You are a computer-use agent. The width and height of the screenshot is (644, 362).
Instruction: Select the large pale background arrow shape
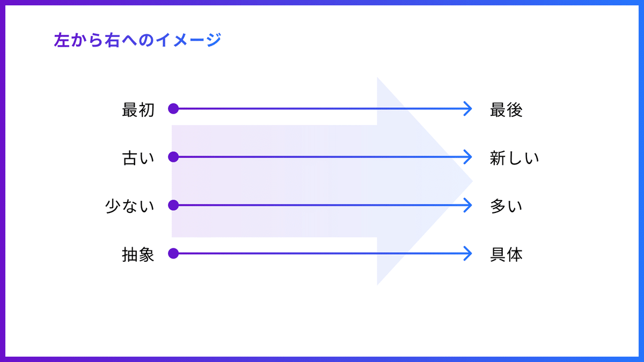(322, 181)
